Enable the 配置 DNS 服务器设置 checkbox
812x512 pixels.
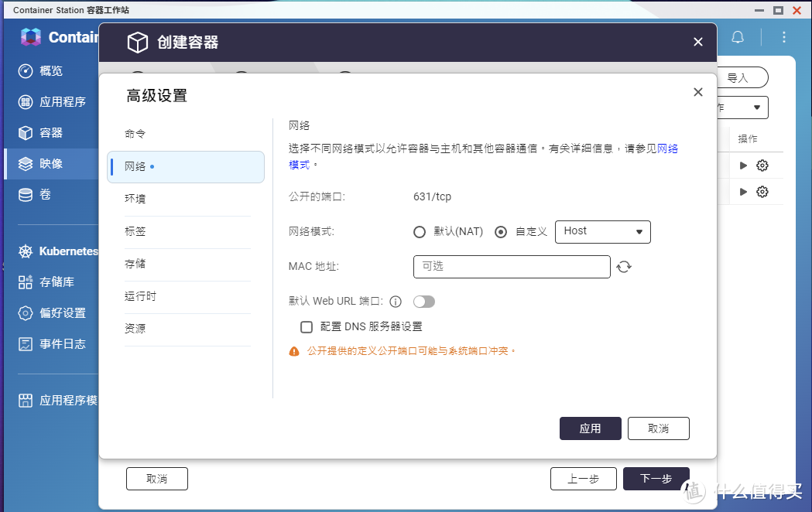pyautogui.click(x=307, y=326)
